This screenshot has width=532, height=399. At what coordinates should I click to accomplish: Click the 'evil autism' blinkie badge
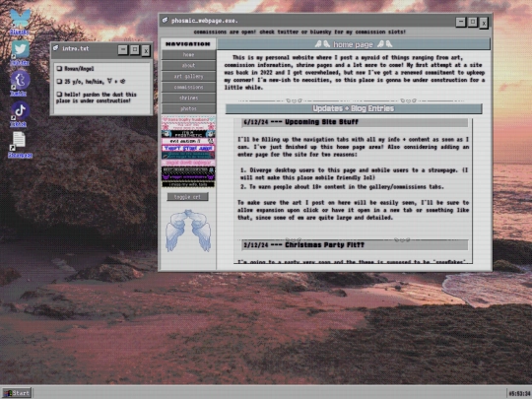(x=188, y=141)
